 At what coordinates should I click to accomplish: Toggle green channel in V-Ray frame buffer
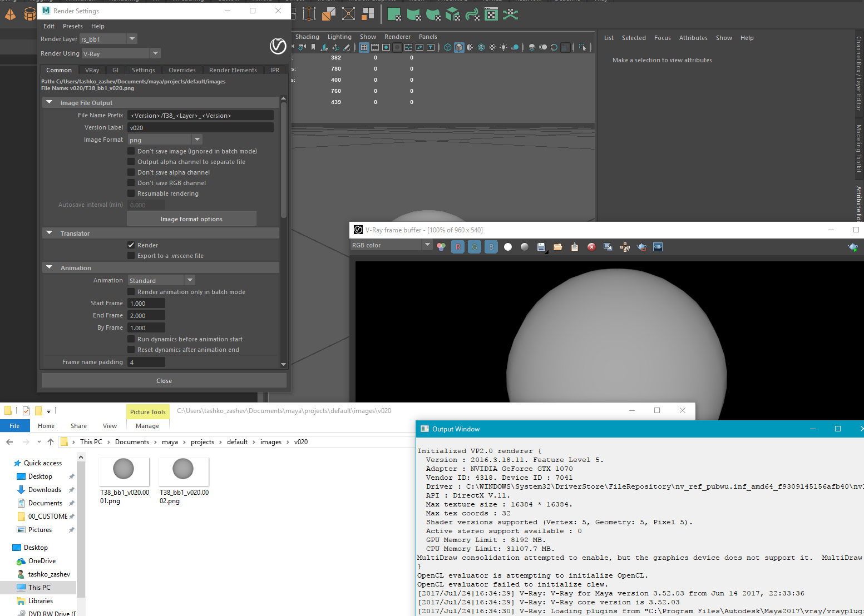475,247
